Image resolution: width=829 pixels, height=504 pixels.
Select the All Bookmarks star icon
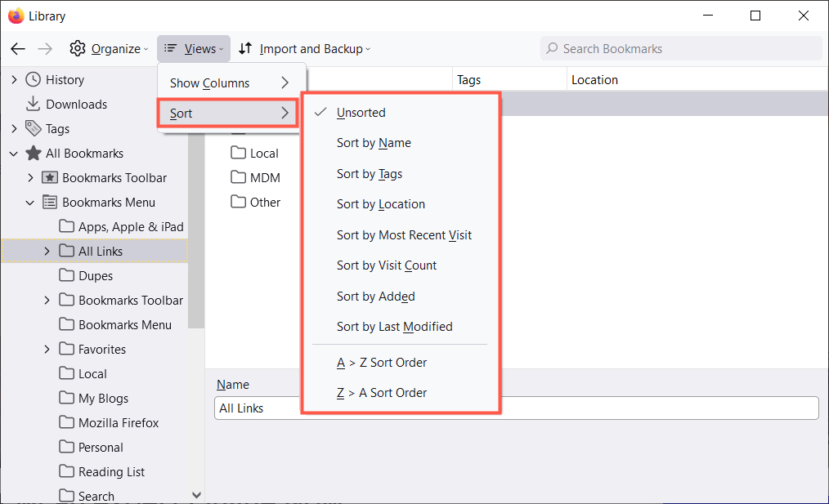click(33, 154)
